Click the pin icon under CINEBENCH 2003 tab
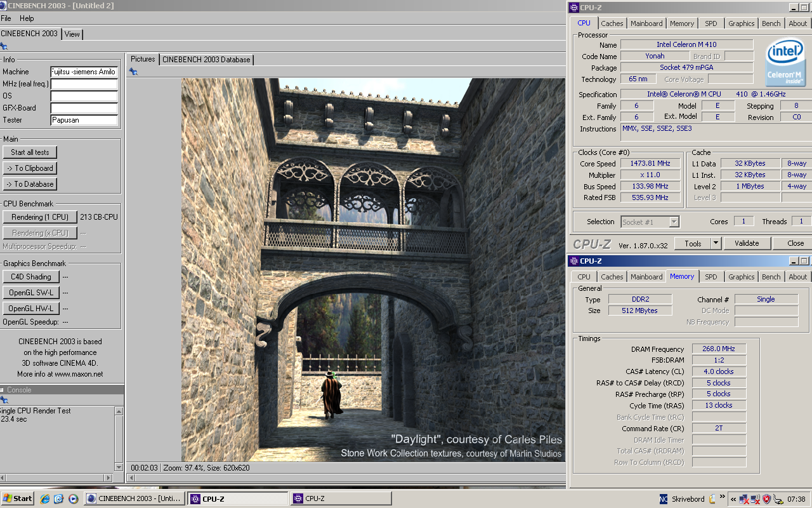Screen dimensions: 812x508 4,46
